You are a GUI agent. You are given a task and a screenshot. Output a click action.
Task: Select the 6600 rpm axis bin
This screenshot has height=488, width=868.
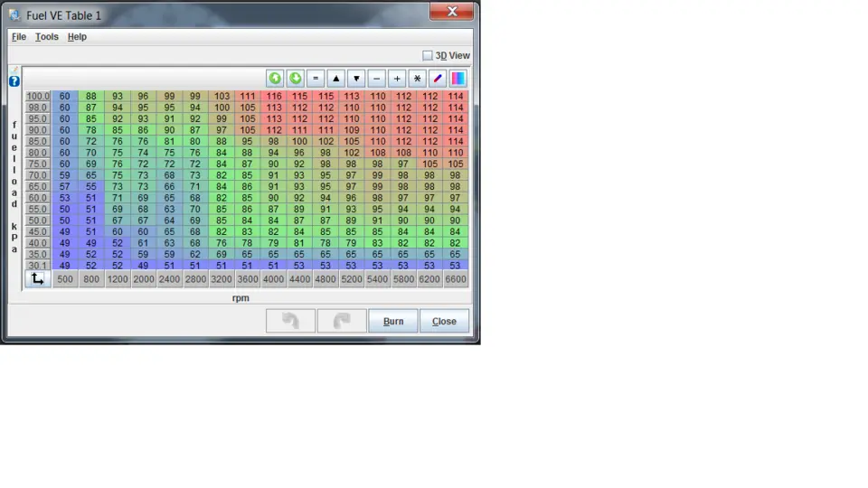pyautogui.click(x=456, y=279)
